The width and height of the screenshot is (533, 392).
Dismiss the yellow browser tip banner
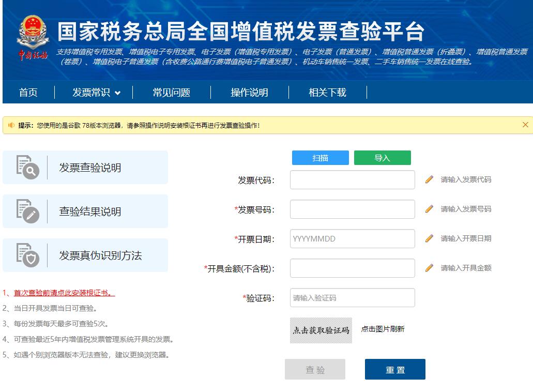coord(525,125)
